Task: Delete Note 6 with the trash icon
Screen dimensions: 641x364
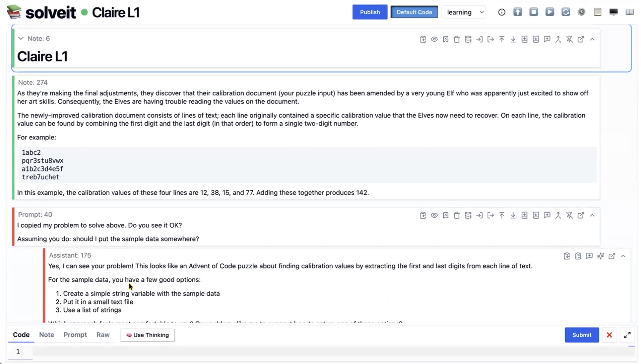Action: coord(457,39)
